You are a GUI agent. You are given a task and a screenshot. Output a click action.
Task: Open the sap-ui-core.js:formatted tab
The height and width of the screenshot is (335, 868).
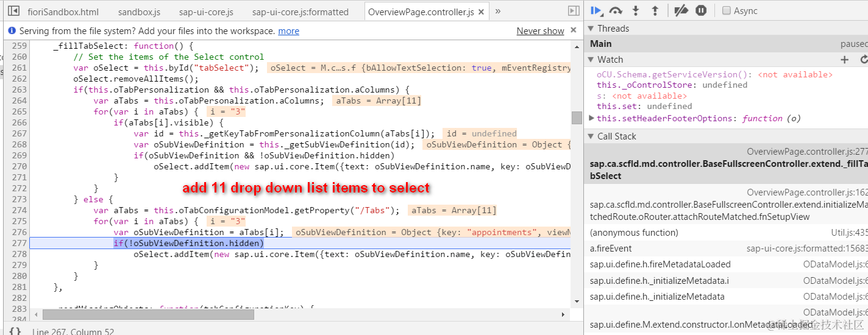click(301, 12)
